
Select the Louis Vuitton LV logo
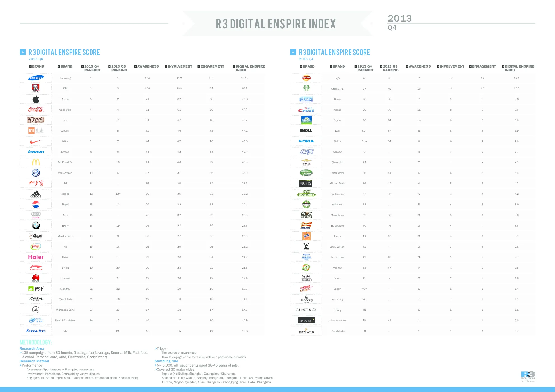306,246
